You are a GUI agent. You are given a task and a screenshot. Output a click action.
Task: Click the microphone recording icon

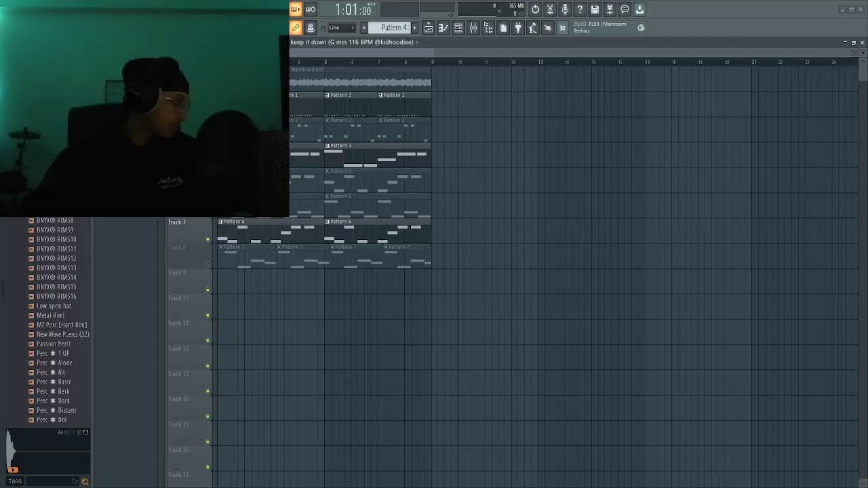(x=565, y=9)
